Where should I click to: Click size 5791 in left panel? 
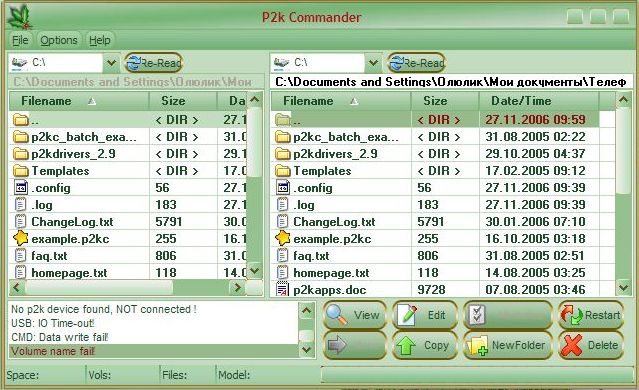coord(169,222)
